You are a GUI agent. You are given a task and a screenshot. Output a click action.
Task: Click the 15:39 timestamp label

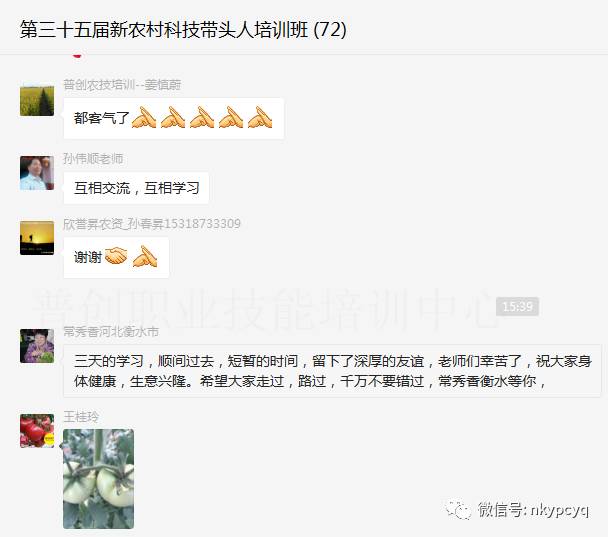point(517,307)
